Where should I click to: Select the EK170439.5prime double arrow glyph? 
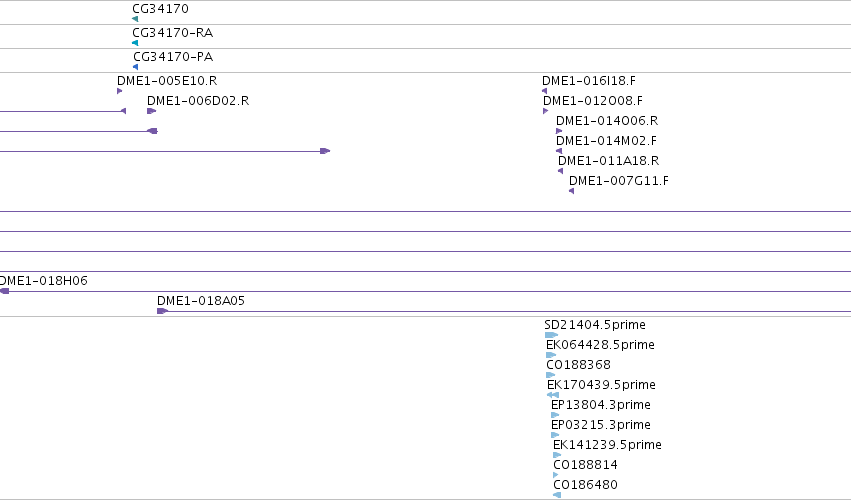click(553, 395)
